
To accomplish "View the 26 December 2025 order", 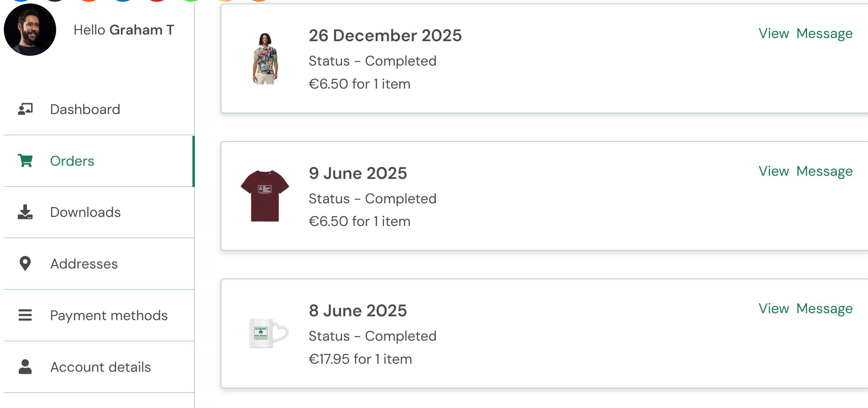I will click(x=774, y=33).
